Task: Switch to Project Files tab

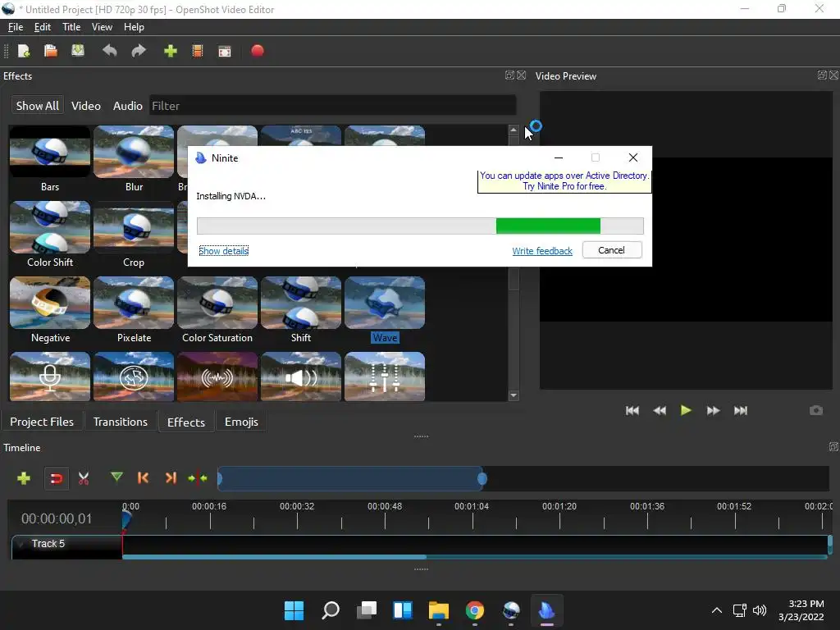Action: [42, 422]
